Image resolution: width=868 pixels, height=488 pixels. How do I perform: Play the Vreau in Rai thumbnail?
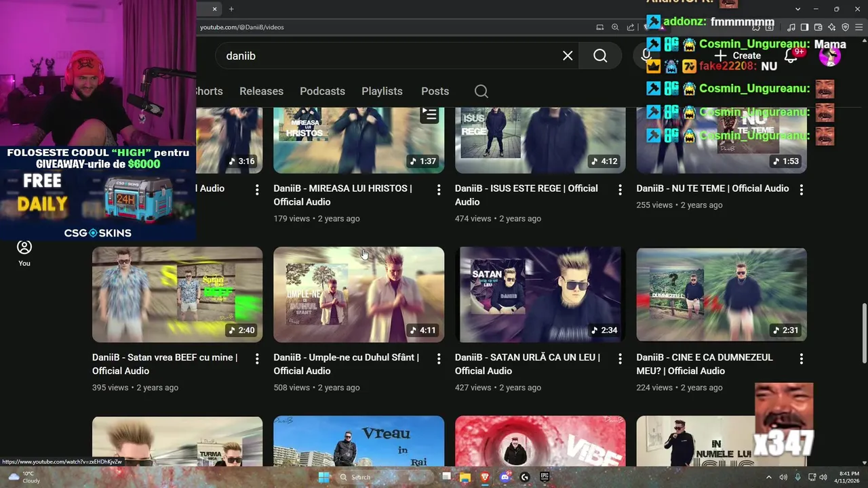(x=359, y=441)
